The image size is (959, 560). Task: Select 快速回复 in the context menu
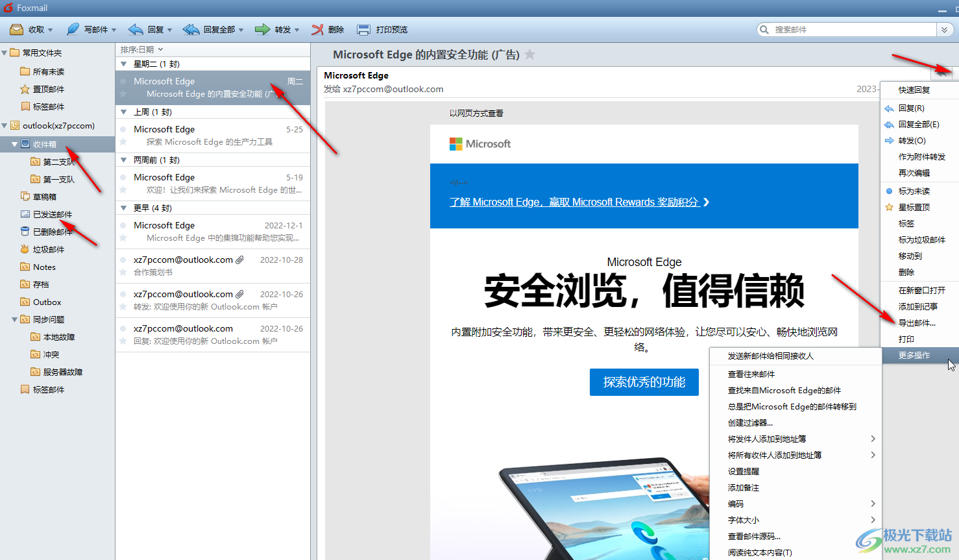914,90
